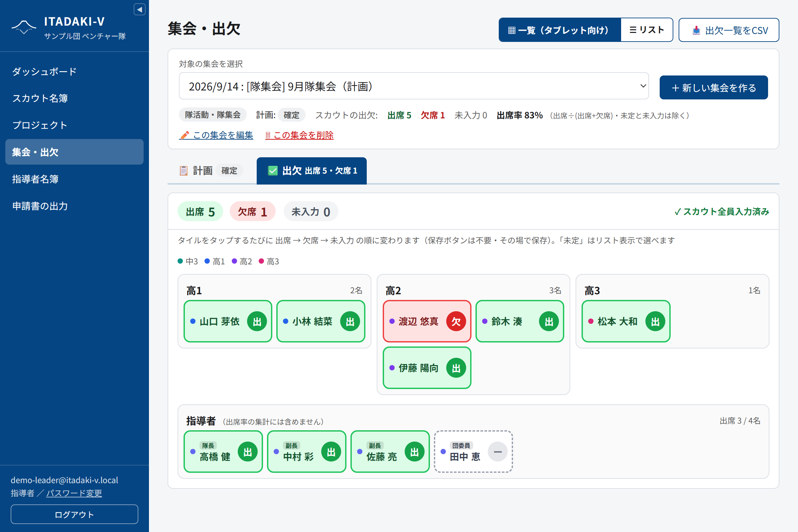
Task: Select 集会・出欠 in sidebar
Action: pos(74,152)
